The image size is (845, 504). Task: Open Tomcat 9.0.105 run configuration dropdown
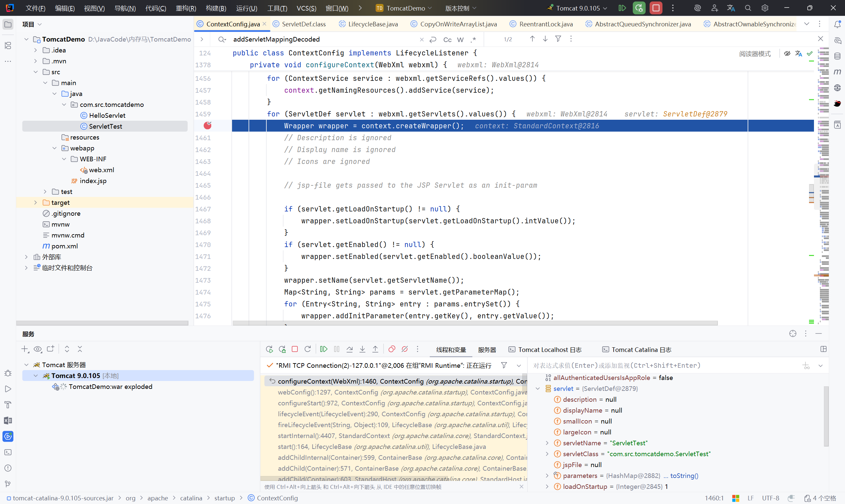578,8
